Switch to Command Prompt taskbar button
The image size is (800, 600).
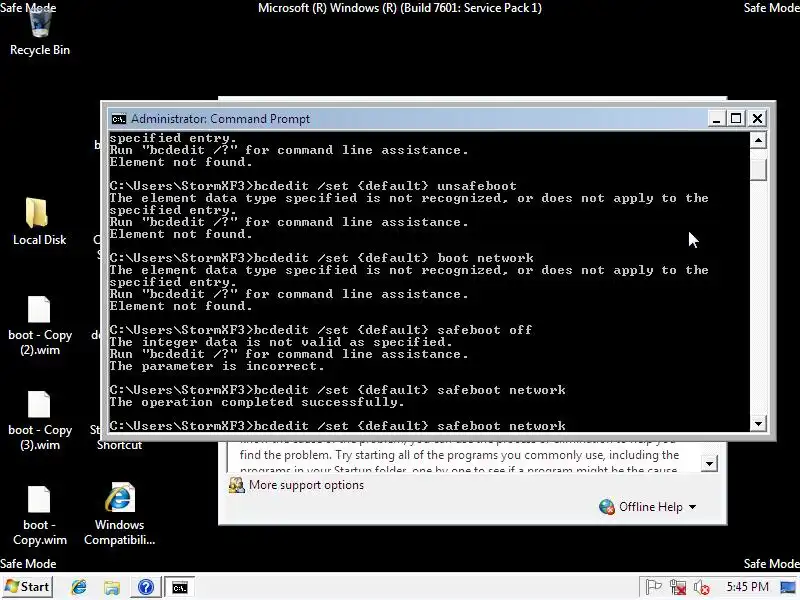coord(179,587)
